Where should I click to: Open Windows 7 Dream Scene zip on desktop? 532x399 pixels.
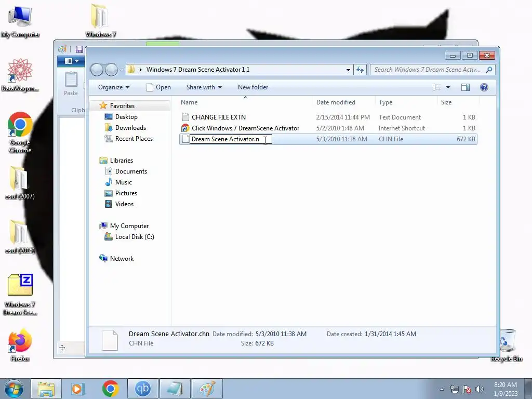click(20, 295)
